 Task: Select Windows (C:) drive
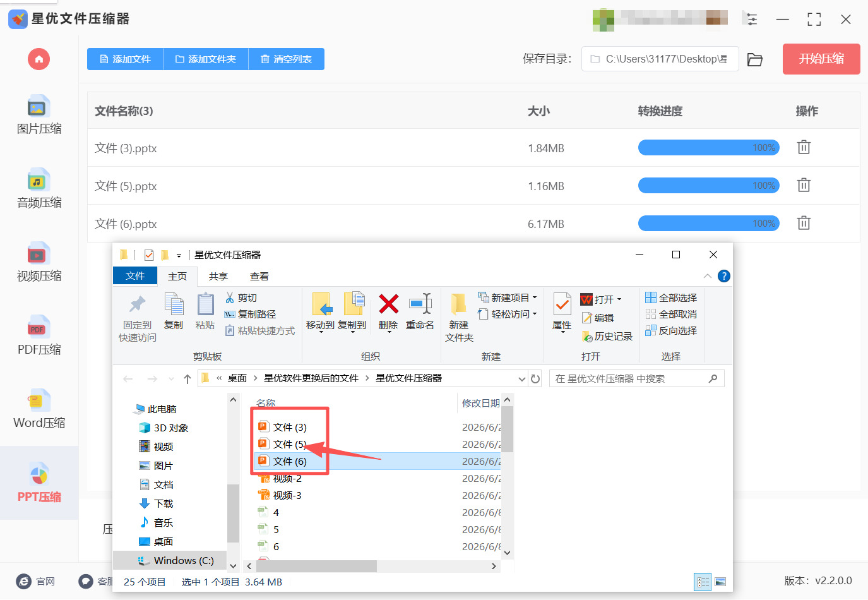click(175, 561)
